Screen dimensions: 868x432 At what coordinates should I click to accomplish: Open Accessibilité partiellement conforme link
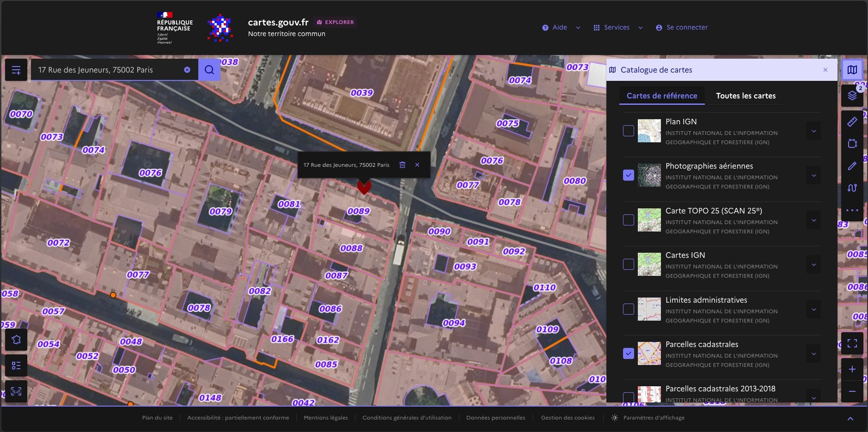tap(238, 418)
